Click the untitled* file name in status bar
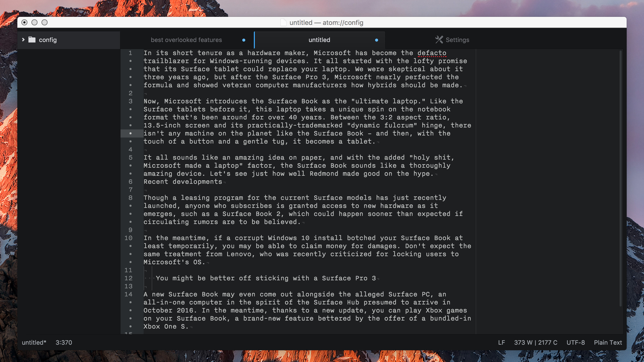This screenshot has height=362, width=644. pos(34,343)
